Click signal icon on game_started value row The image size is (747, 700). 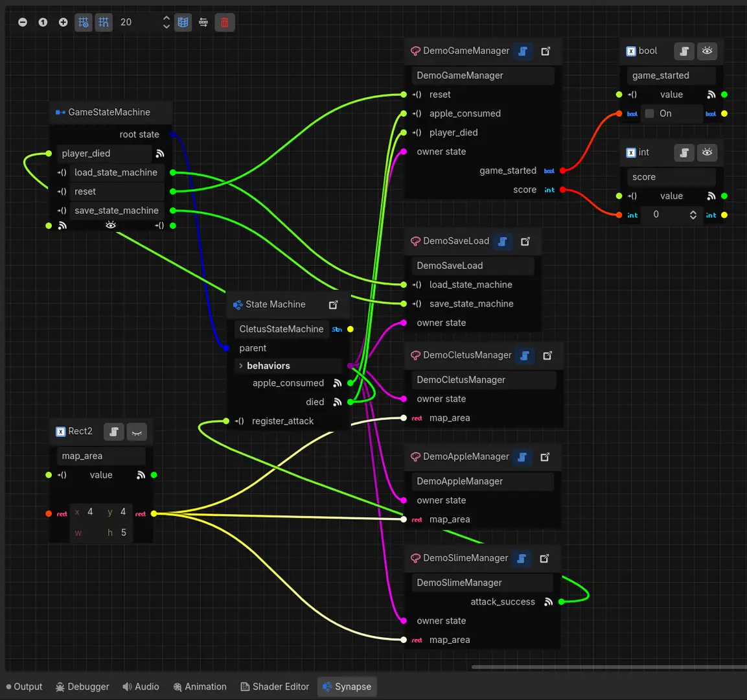(x=711, y=95)
